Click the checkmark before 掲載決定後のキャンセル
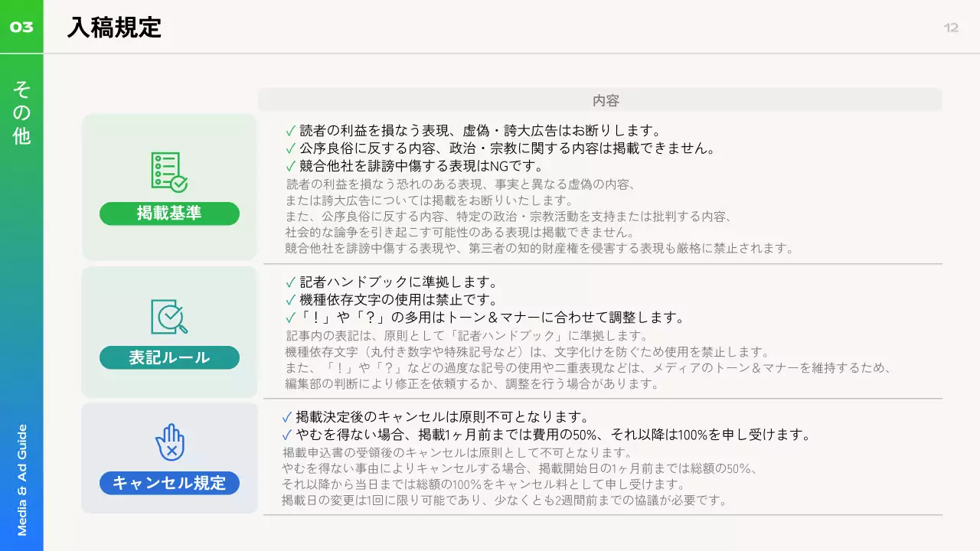This screenshot has height=551, width=980. click(x=286, y=417)
